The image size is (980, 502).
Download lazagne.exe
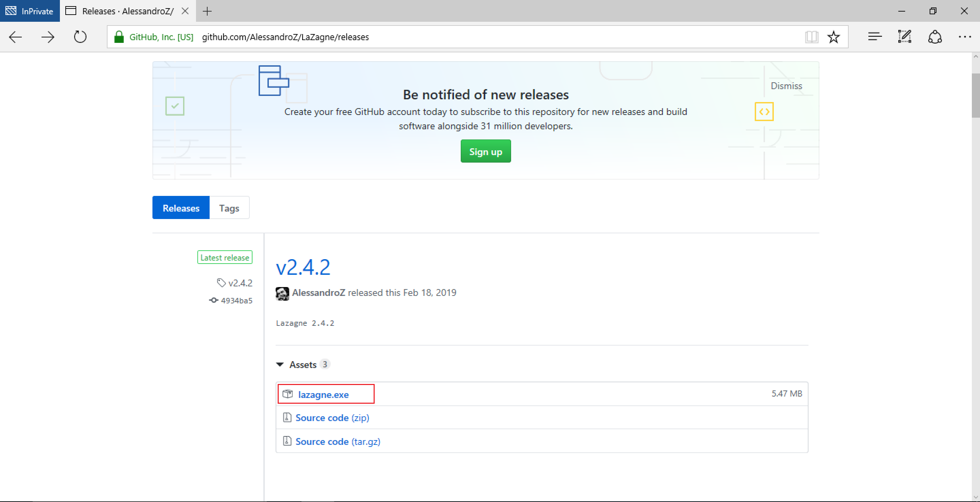point(323,395)
